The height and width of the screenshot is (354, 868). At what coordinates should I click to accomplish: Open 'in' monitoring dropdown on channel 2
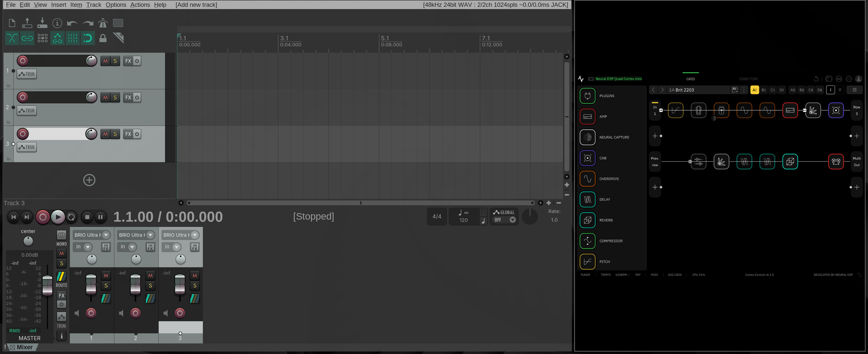pos(128,247)
